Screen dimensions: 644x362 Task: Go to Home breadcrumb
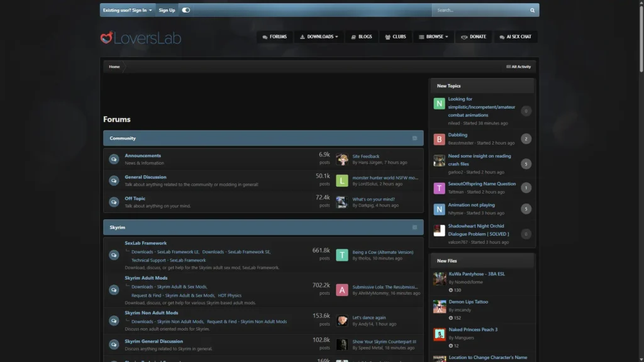point(114,67)
